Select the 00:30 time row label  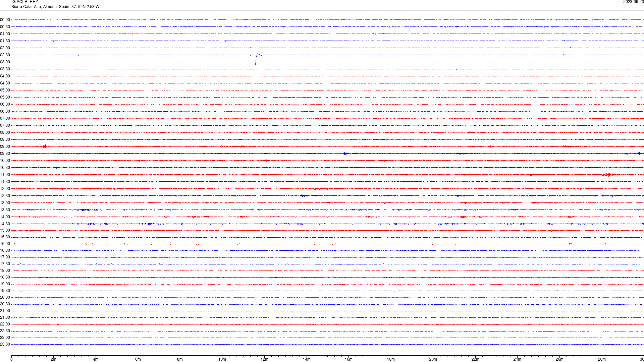coord(5,27)
